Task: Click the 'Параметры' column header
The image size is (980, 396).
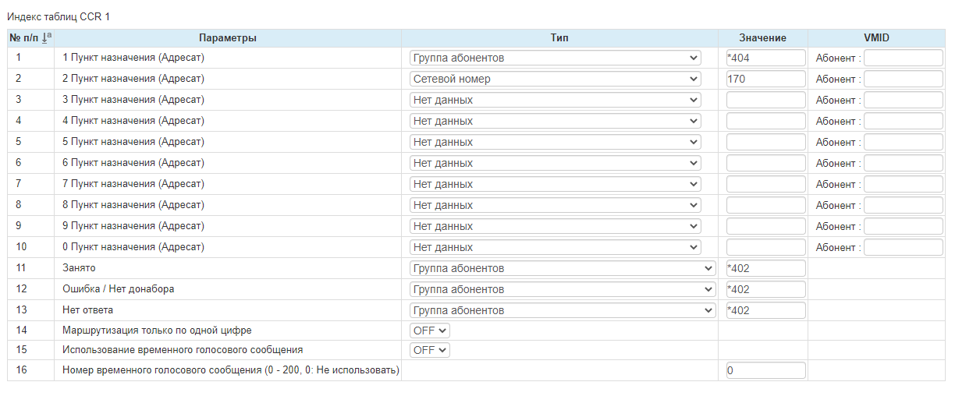Action: pyautogui.click(x=228, y=38)
